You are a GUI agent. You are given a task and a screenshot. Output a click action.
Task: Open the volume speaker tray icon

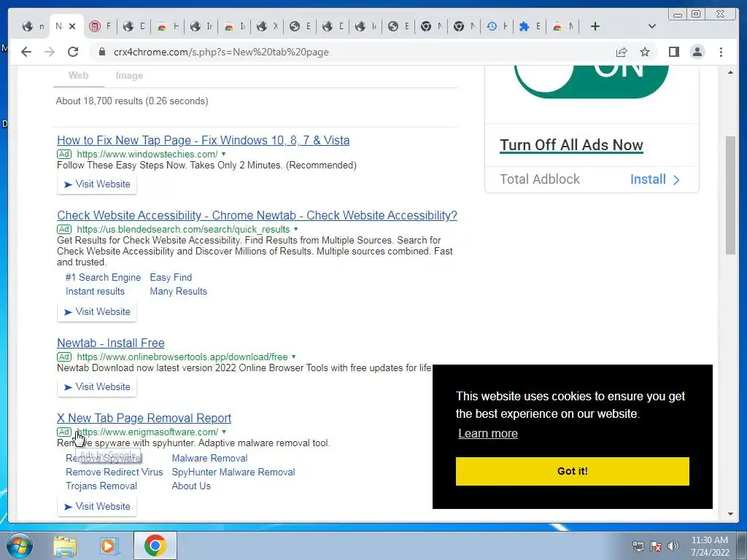point(673,546)
